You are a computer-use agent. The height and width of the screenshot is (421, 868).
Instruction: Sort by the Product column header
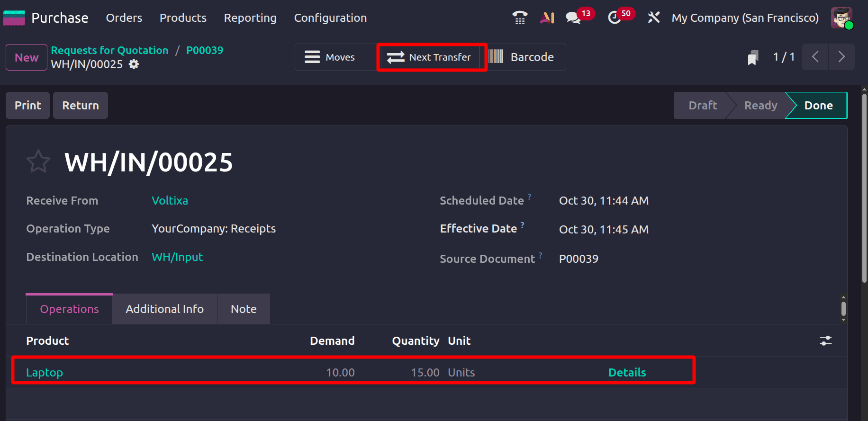(47, 340)
